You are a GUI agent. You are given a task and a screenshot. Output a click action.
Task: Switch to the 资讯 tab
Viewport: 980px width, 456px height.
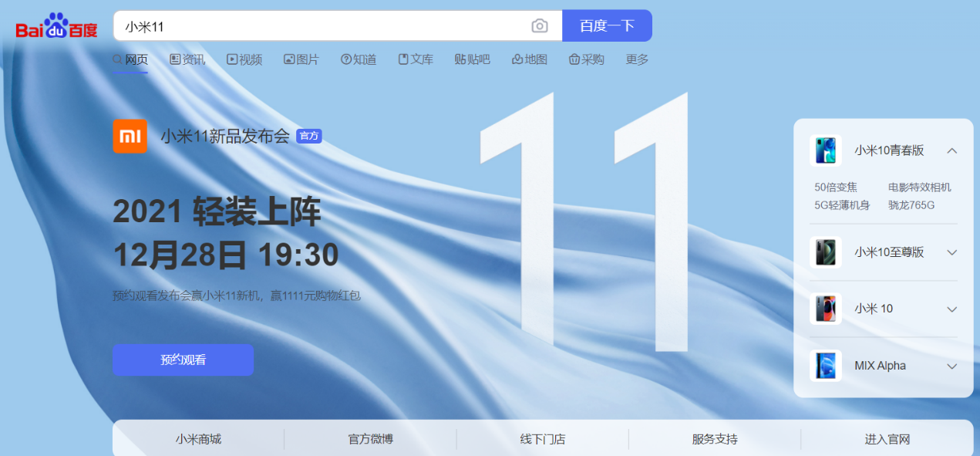187,59
